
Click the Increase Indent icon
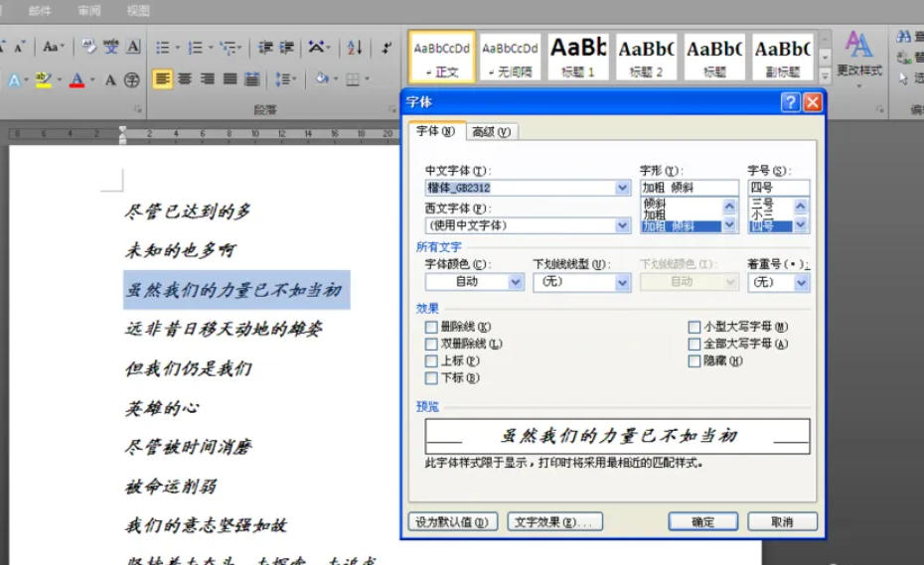(286, 47)
